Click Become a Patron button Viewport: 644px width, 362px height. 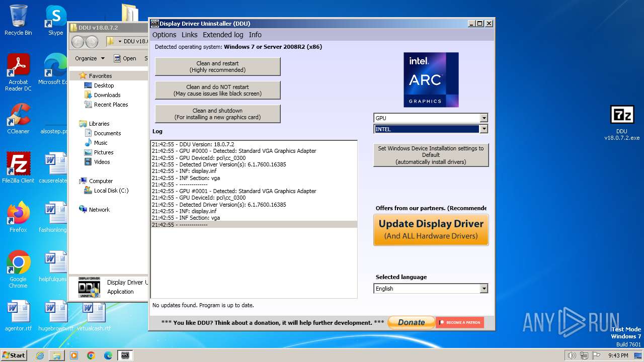point(460,322)
